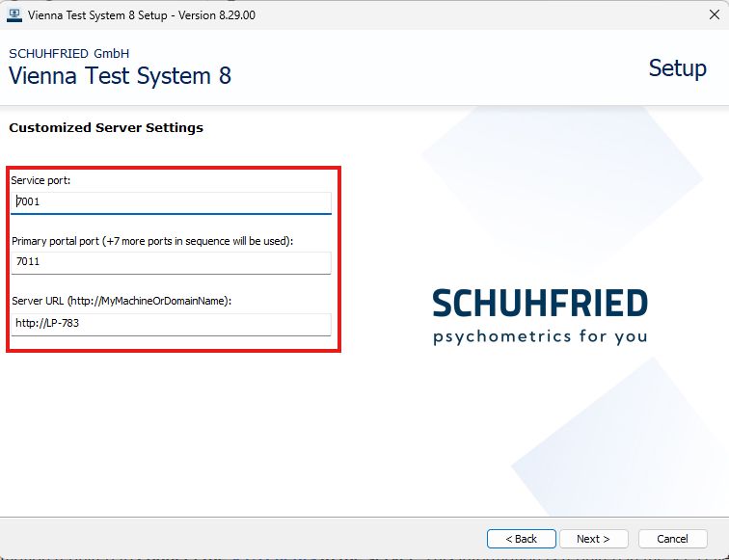Click the setup app icon in title bar
This screenshot has height=560, width=729.
(x=14, y=14)
